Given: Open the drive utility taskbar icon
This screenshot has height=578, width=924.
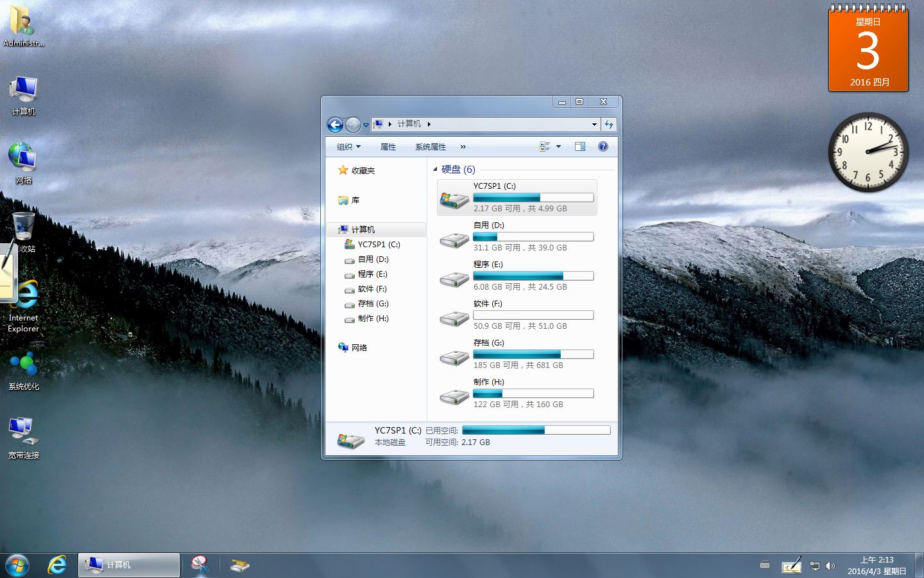Looking at the screenshot, I should (239, 565).
